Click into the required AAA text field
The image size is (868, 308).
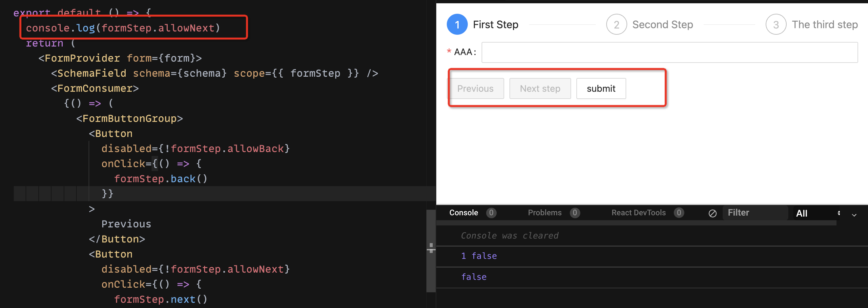[669, 52]
